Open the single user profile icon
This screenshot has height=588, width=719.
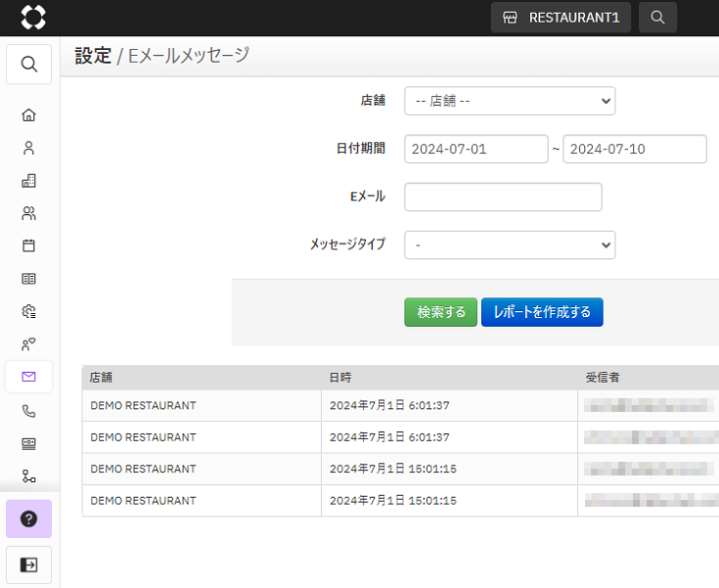[x=28, y=149]
